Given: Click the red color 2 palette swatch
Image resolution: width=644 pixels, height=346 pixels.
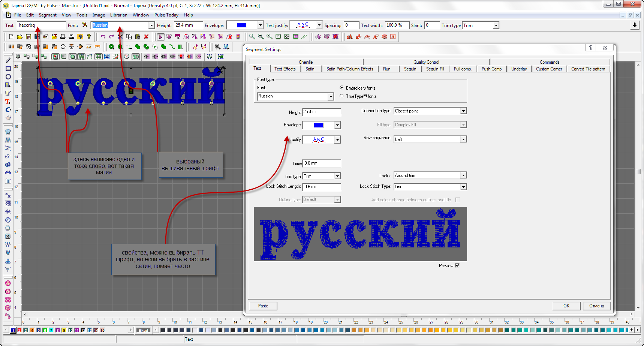Looking at the screenshot, I should click(19, 330).
